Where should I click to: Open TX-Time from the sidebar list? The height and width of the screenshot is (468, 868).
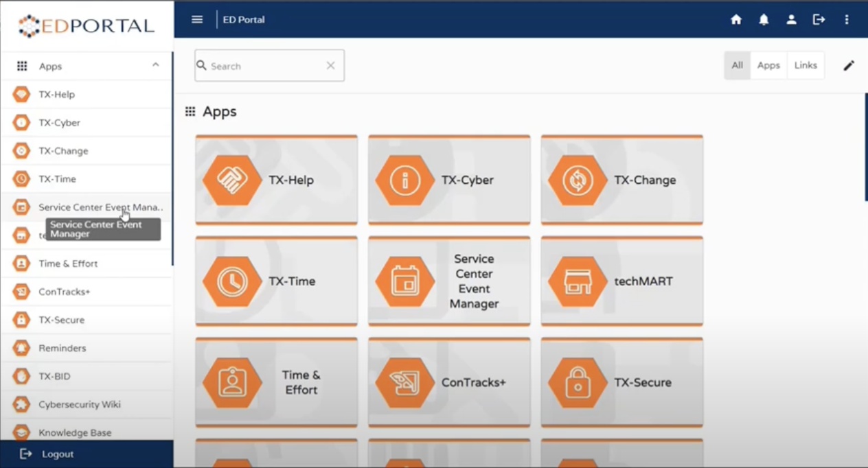pos(86,179)
